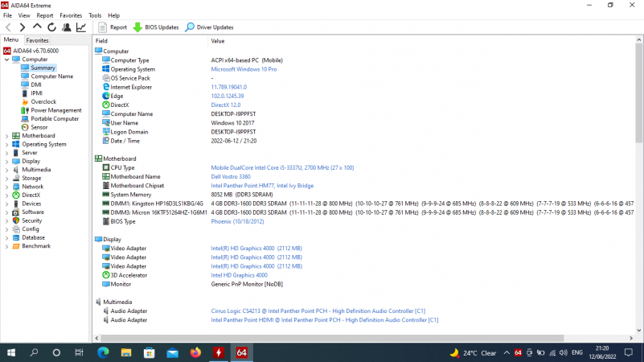Screen dimensions: 644x362
Task: Open the Phoenix BIOS type link
Action: click(237, 221)
